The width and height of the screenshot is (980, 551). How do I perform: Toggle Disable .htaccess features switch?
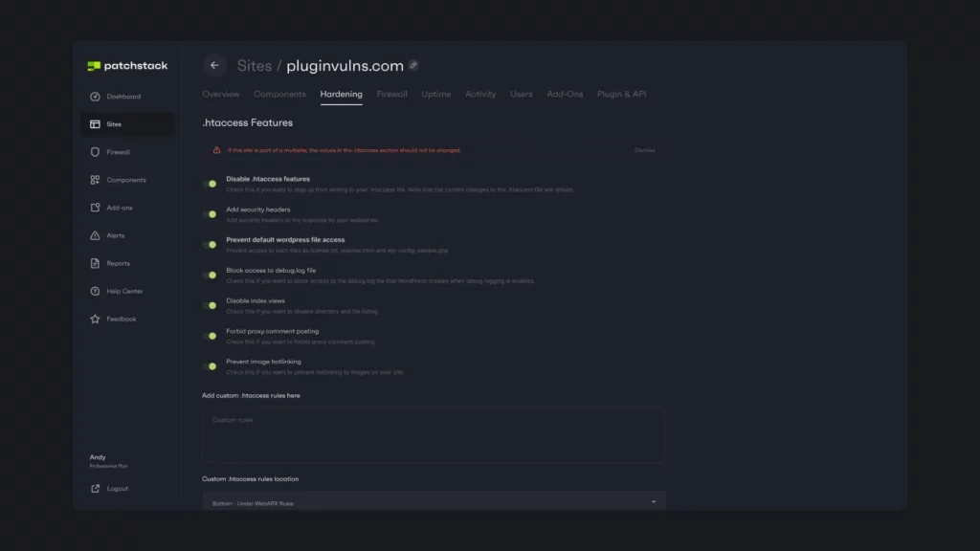click(210, 184)
